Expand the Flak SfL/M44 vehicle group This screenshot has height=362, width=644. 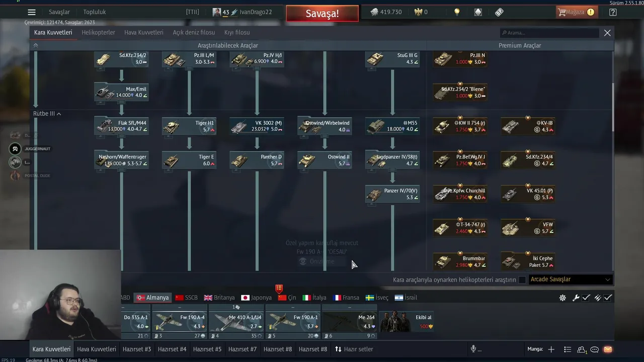(x=121, y=127)
